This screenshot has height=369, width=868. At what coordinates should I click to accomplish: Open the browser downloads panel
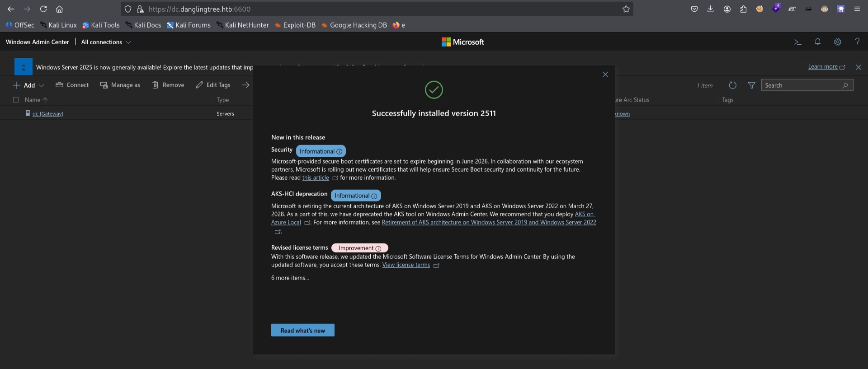tap(710, 9)
